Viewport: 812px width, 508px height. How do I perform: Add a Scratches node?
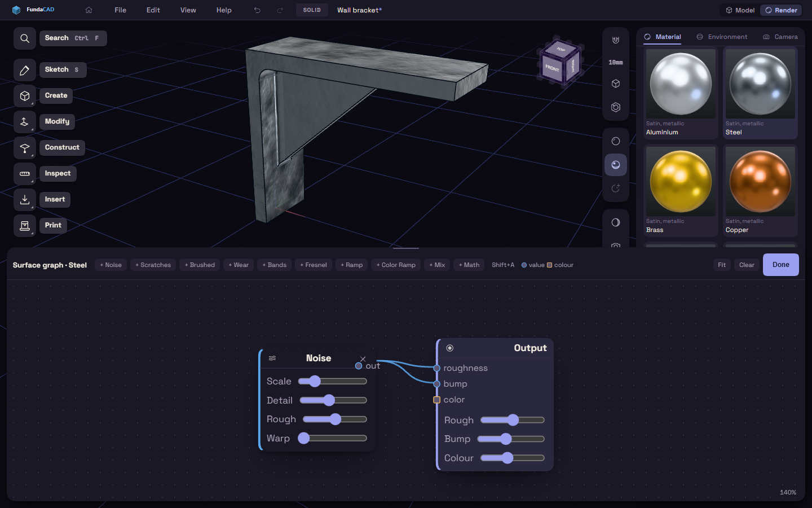tap(153, 265)
